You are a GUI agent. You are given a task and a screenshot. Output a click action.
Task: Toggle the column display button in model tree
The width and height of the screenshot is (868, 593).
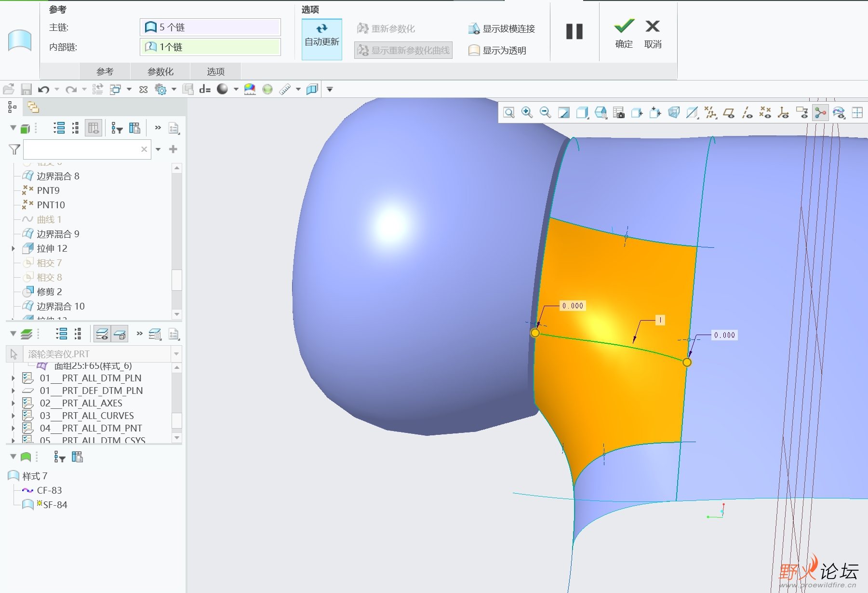pyautogui.click(x=93, y=128)
